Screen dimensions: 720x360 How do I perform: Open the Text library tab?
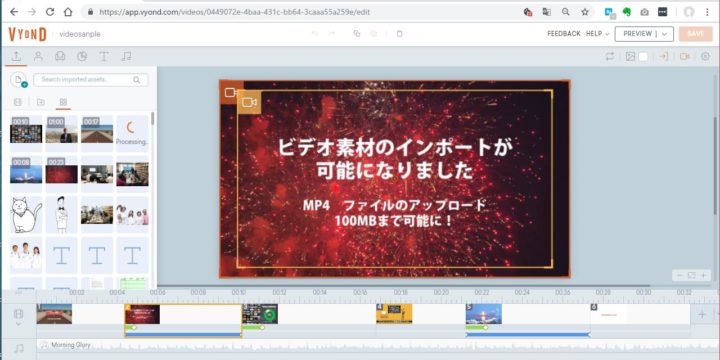(x=104, y=56)
